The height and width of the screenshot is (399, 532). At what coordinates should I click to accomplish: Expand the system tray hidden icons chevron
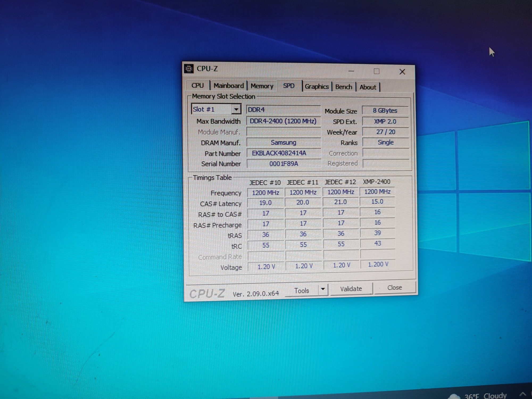(523, 394)
